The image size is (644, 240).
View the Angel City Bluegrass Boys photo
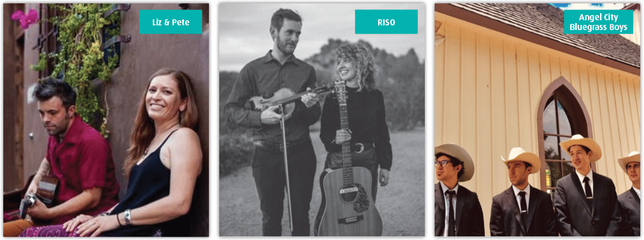(537, 120)
